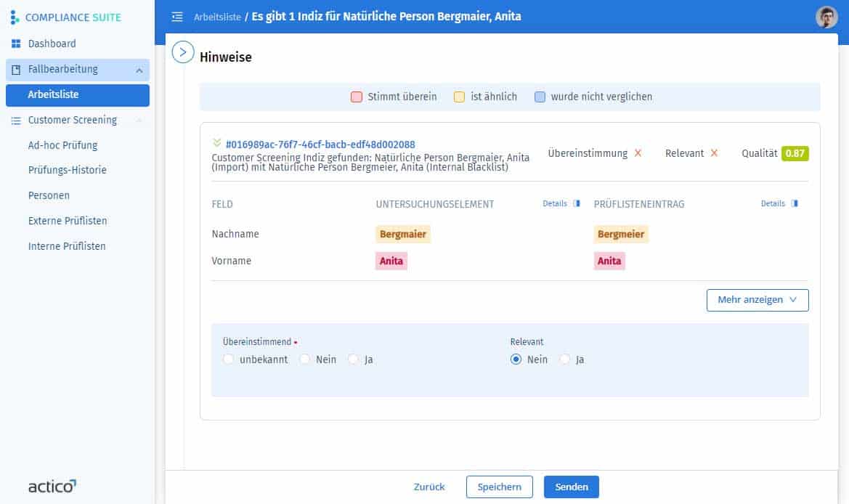Expand details with Mehr anzeigen
The width and height of the screenshot is (849, 504).
coord(757,300)
